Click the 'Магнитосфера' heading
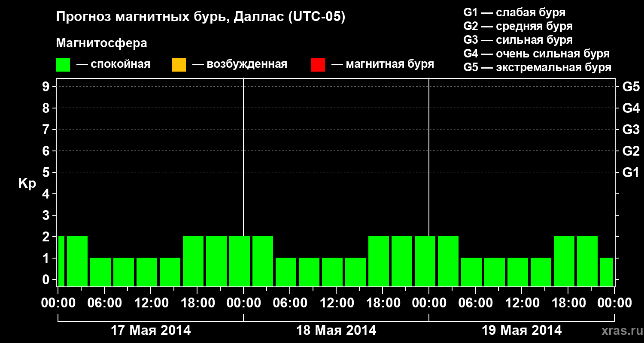This screenshot has height=343, width=644. click(101, 43)
